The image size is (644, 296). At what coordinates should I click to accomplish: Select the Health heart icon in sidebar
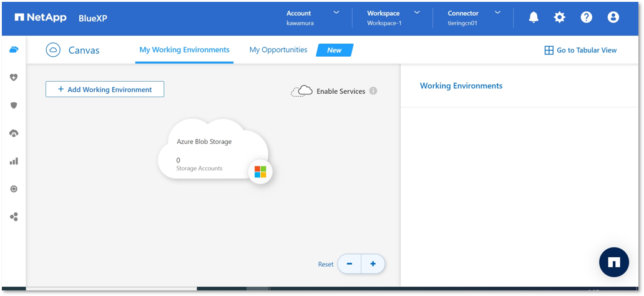(14, 77)
